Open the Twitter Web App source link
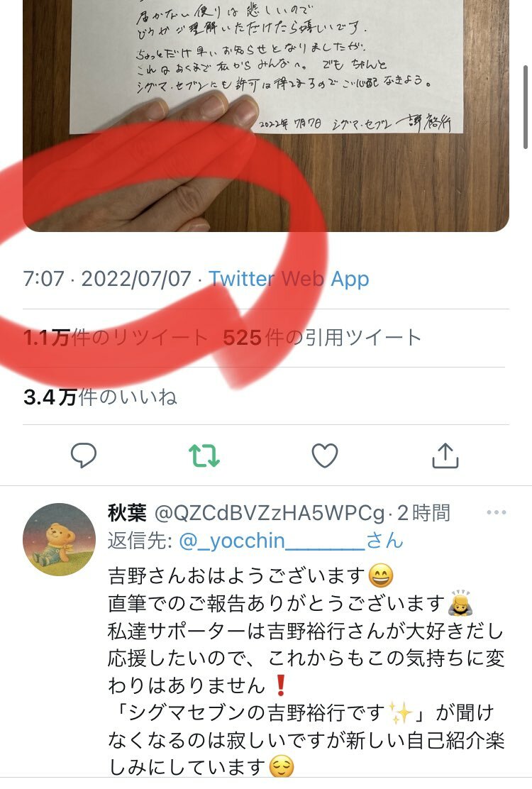The image size is (532, 789). pos(289,278)
